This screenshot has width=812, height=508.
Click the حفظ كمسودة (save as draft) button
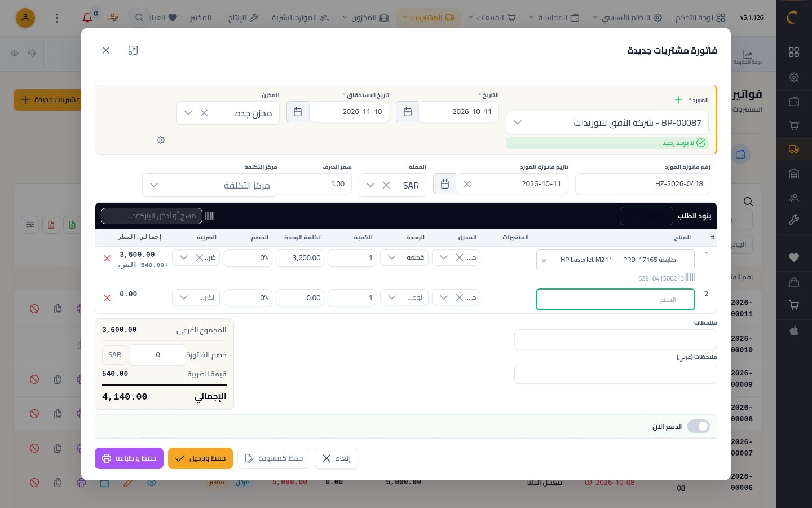(274, 458)
